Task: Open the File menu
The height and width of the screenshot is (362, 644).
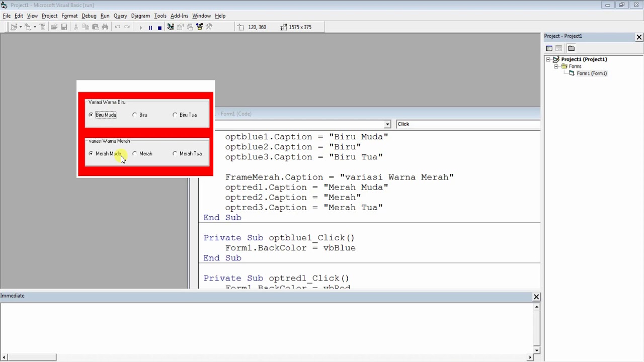Action: 7,16
